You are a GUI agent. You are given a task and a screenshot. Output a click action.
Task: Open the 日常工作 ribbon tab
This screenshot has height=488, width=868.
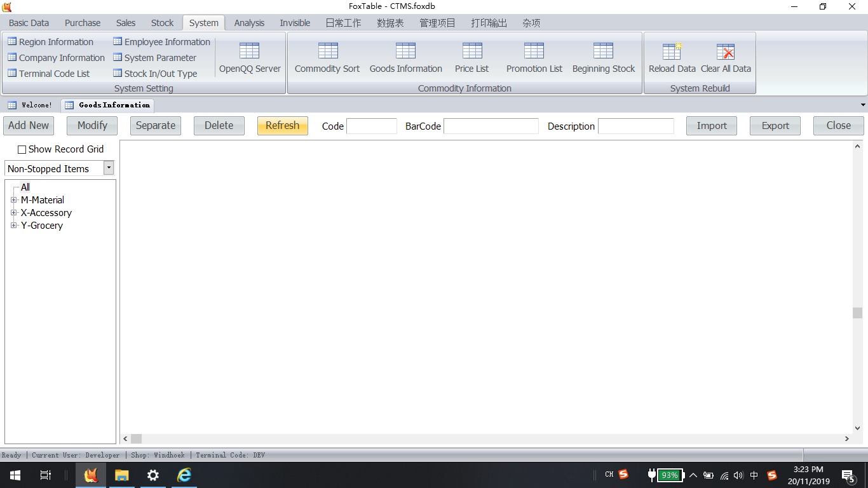point(343,23)
